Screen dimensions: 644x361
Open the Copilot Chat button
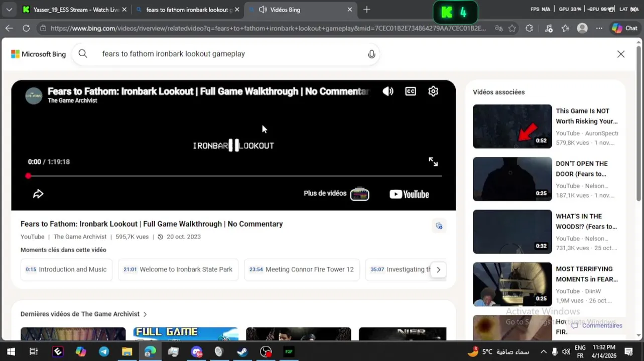click(x=624, y=29)
